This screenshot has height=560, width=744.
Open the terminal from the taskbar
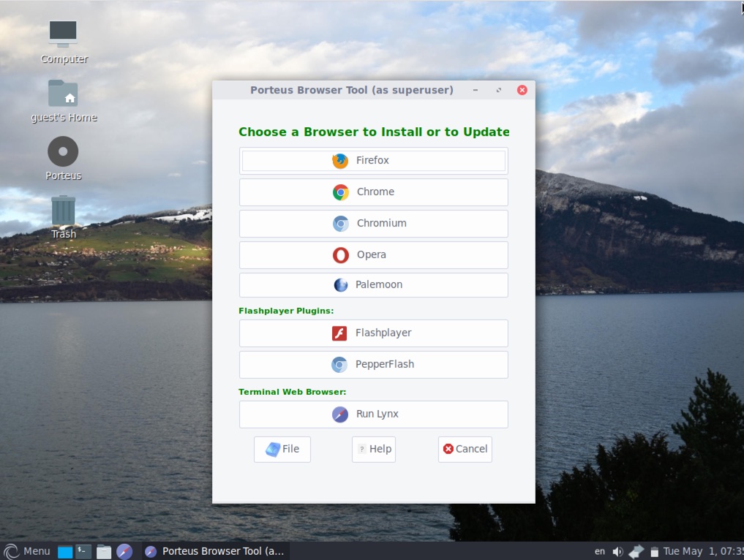tap(83, 550)
